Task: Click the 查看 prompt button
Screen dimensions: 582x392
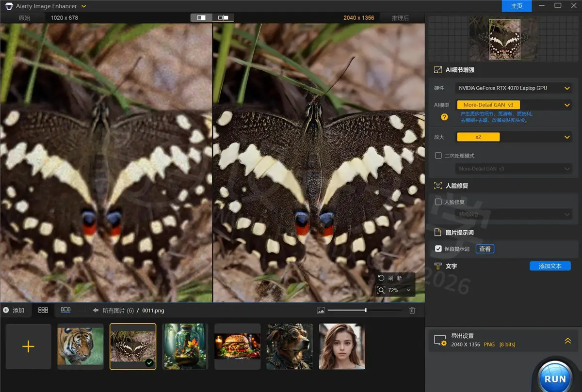Action: tap(485, 249)
